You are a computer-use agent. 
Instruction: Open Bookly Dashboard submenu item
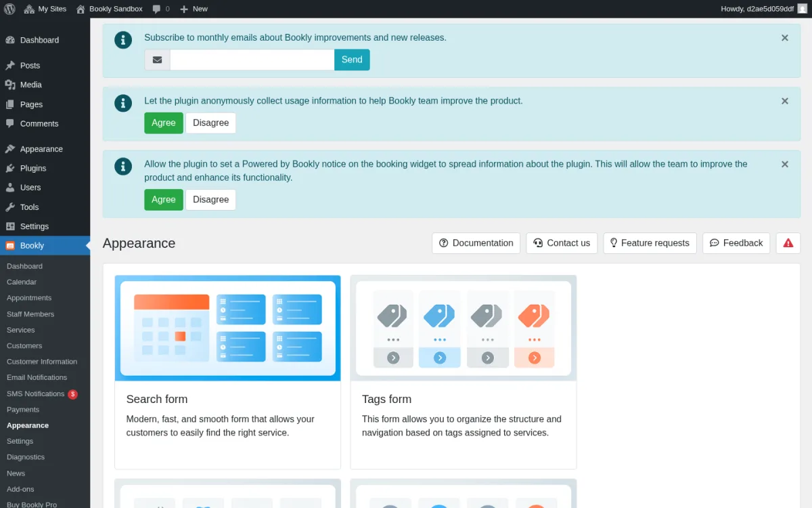point(24,266)
